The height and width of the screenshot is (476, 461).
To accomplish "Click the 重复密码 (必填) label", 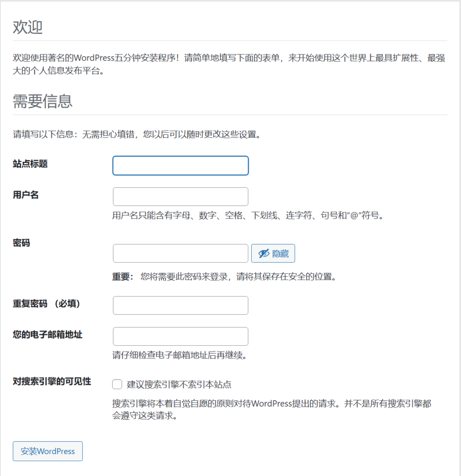I will (x=47, y=304).
